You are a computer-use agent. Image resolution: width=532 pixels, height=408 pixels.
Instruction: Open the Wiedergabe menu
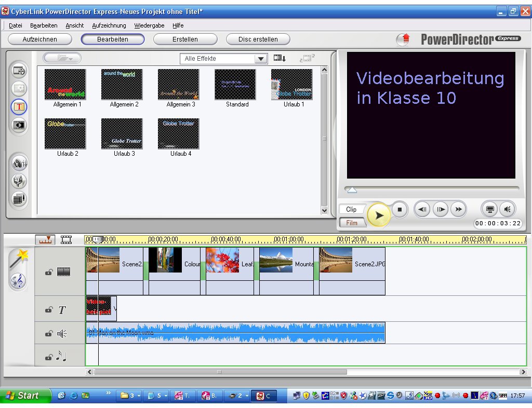point(149,25)
